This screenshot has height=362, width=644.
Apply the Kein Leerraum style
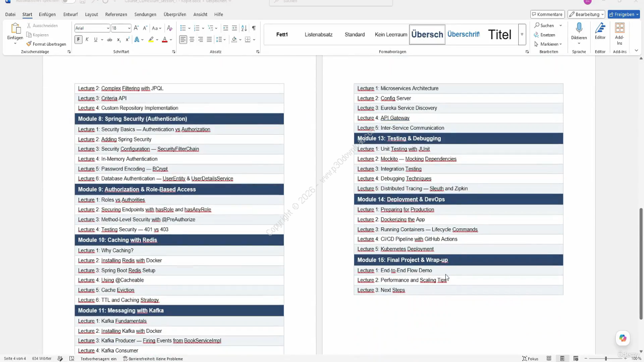point(391,35)
